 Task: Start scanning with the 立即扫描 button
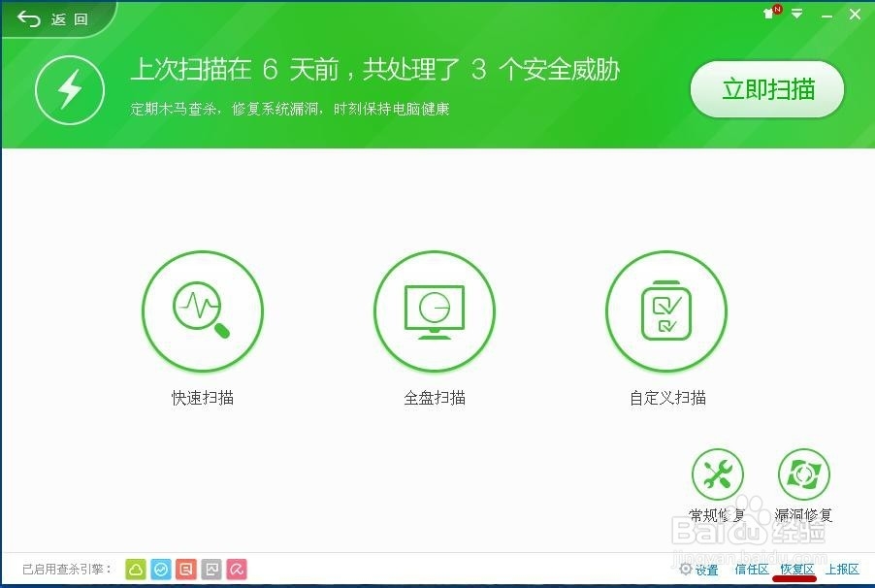click(x=767, y=89)
